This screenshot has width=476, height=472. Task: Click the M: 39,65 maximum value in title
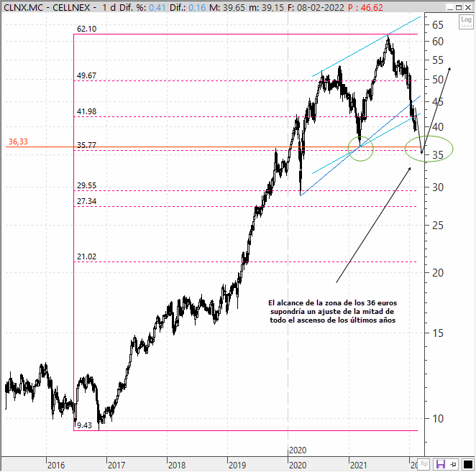click(227, 7)
